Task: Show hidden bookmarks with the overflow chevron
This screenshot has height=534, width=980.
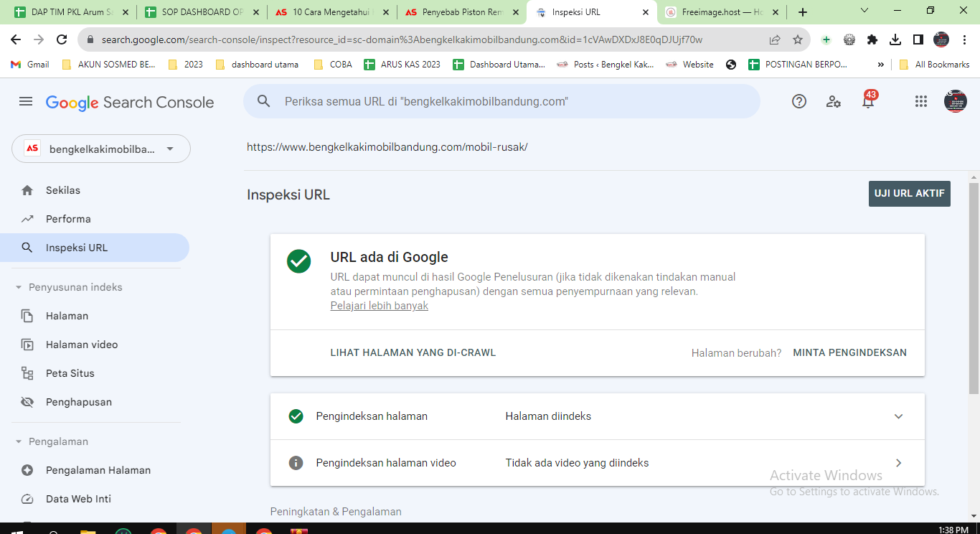Action: (881, 65)
